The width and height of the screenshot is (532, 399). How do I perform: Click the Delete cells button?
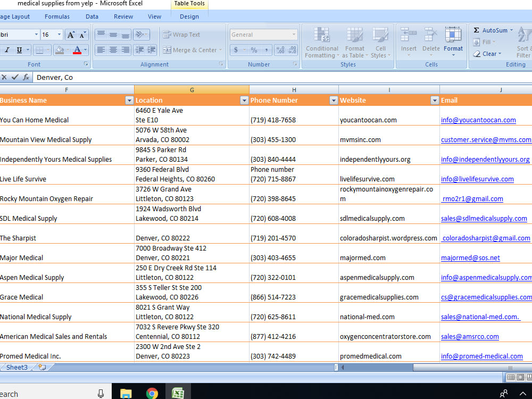click(431, 41)
